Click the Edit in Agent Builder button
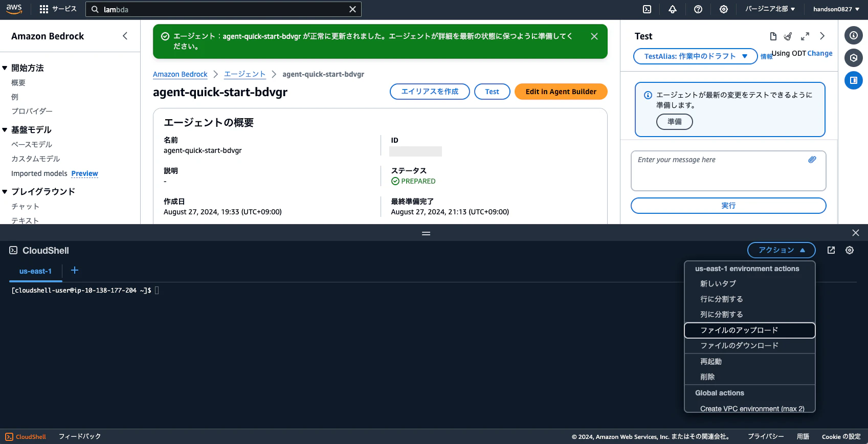Screen dimensions: 868x444 pos(561,92)
